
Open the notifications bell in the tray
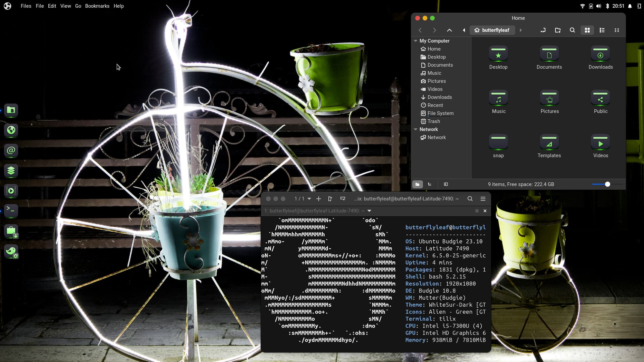click(x=630, y=6)
